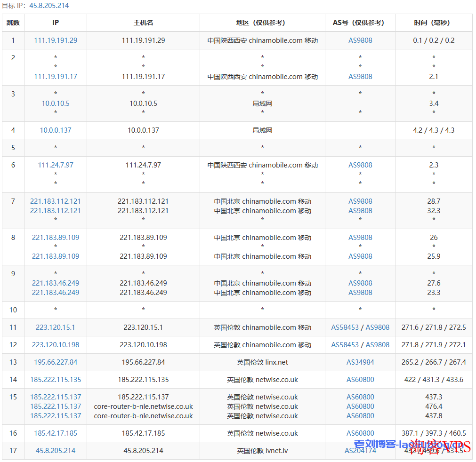Open IP link 185.42.17.185 in hop 16
The image size is (476, 462).
[56, 433]
